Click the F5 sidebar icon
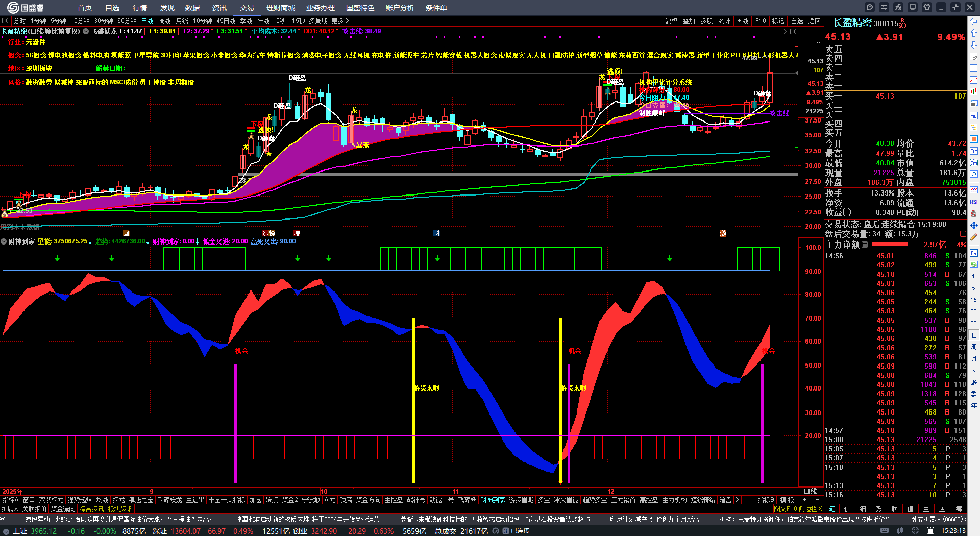Screen dimensions: 980x536 [974, 253]
